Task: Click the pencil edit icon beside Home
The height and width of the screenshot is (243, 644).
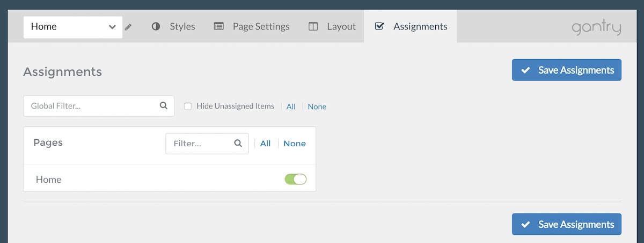Action: coord(128,27)
